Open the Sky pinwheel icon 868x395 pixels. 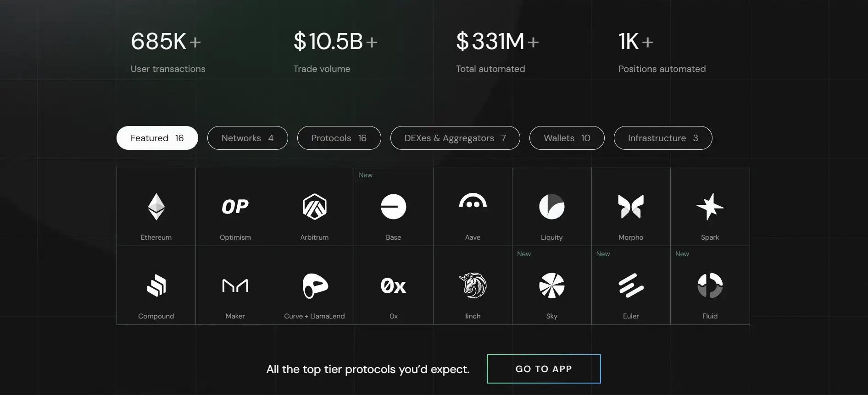click(551, 285)
